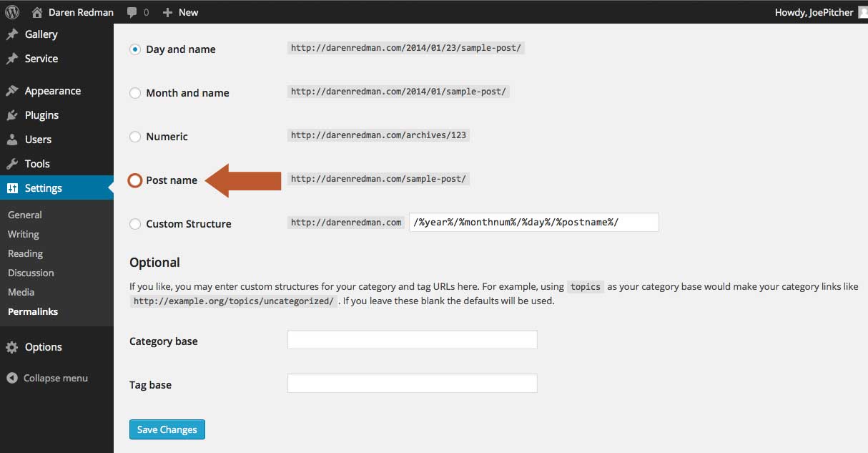Select the Post name radio button
Image resolution: width=868 pixels, height=453 pixels.
135,180
